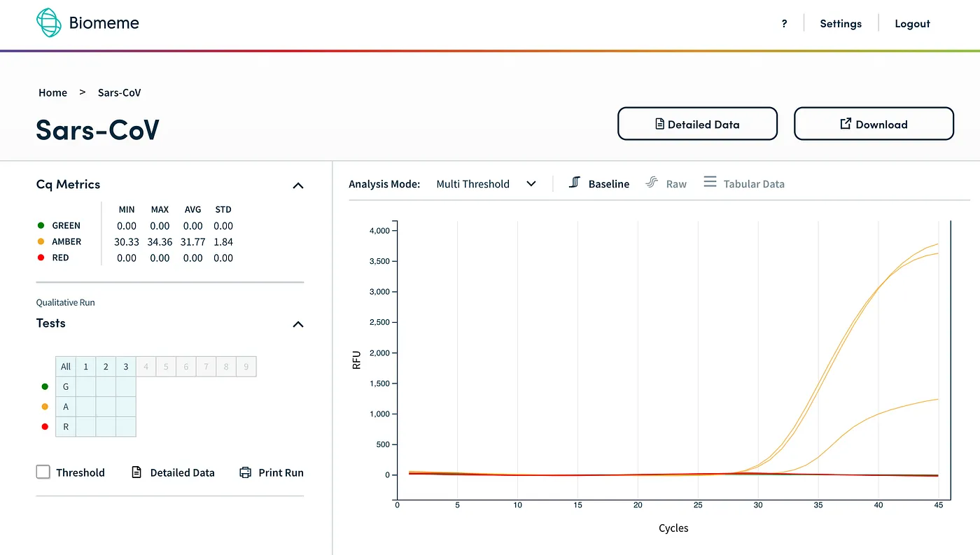The height and width of the screenshot is (555, 980).
Task: Open Settings from the top bar
Action: [840, 23]
